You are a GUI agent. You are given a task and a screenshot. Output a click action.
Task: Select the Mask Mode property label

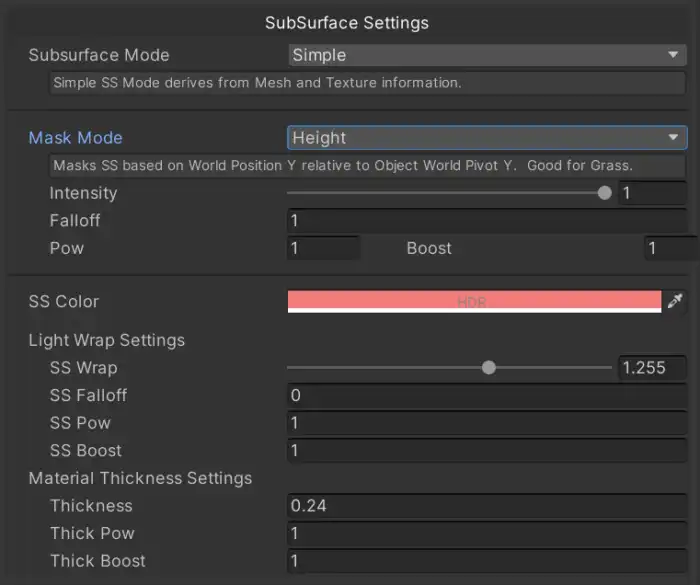click(x=76, y=138)
